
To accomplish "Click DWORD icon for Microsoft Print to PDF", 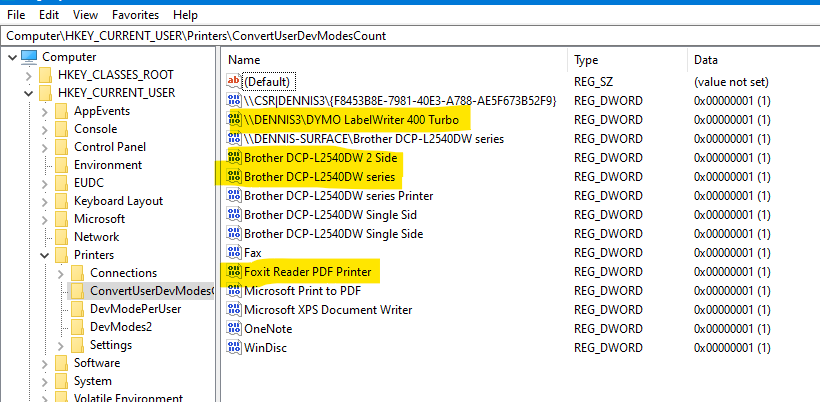I will (233, 291).
